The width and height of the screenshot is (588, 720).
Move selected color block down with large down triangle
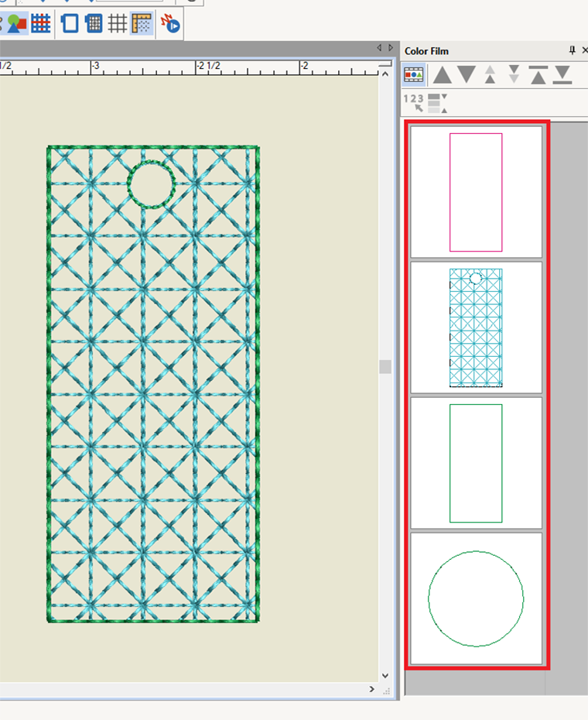point(467,75)
